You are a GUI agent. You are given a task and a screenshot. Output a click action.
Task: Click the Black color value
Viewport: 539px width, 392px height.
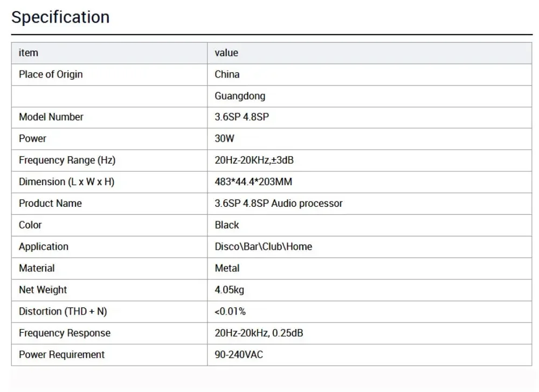click(227, 225)
